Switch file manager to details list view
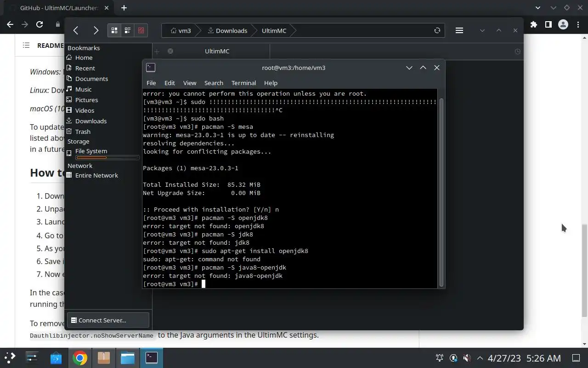Screen dimensions: 588x368 (x=128, y=30)
